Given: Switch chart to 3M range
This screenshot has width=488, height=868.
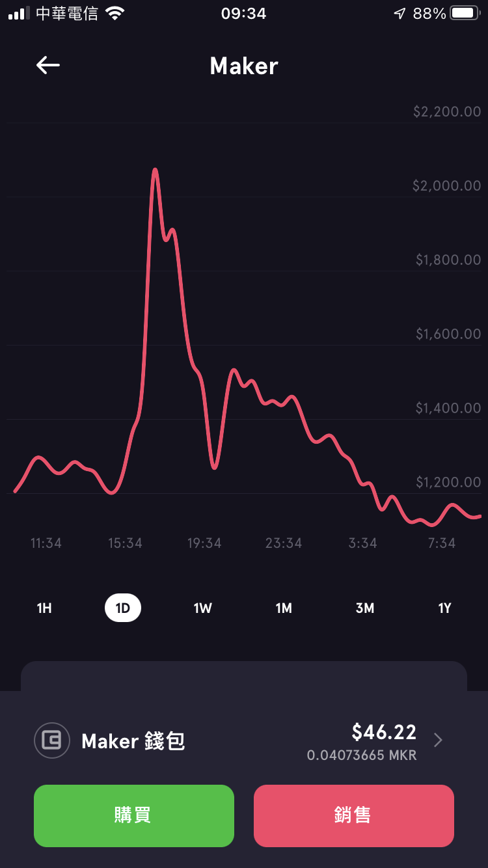Looking at the screenshot, I should pos(365,608).
